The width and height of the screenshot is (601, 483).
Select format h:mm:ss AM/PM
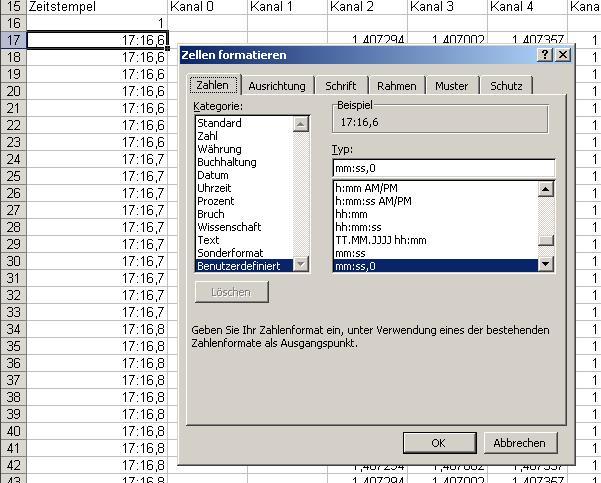tap(436, 201)
